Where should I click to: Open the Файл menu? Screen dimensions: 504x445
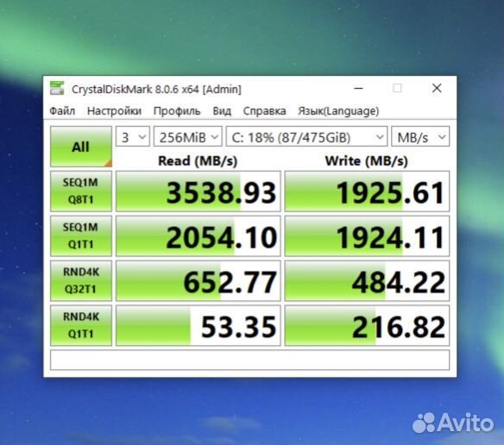coord(62,111)
